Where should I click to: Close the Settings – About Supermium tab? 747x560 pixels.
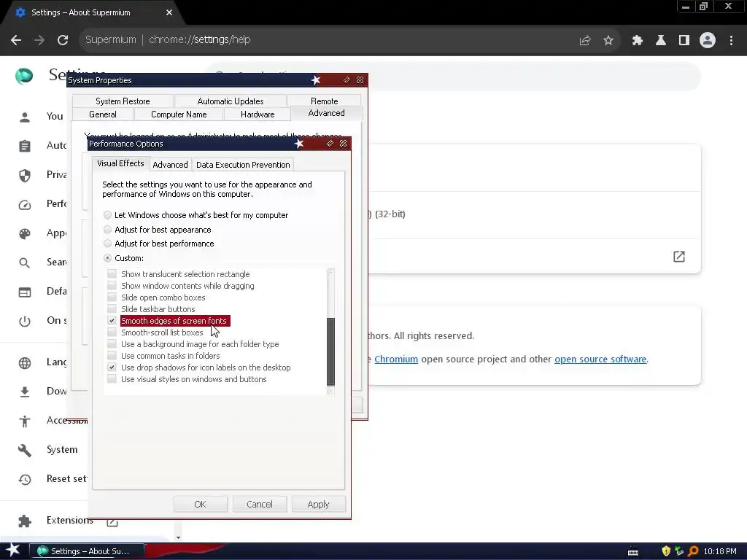[x=169, y=12]
